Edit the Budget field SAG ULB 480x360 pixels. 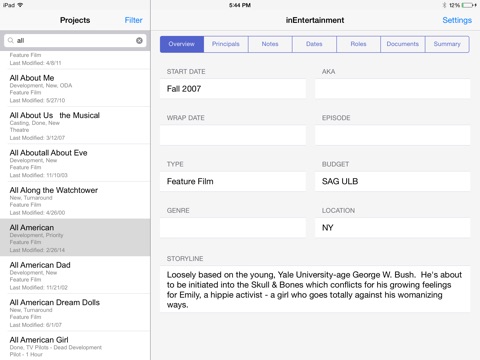[x=393, y=181]
